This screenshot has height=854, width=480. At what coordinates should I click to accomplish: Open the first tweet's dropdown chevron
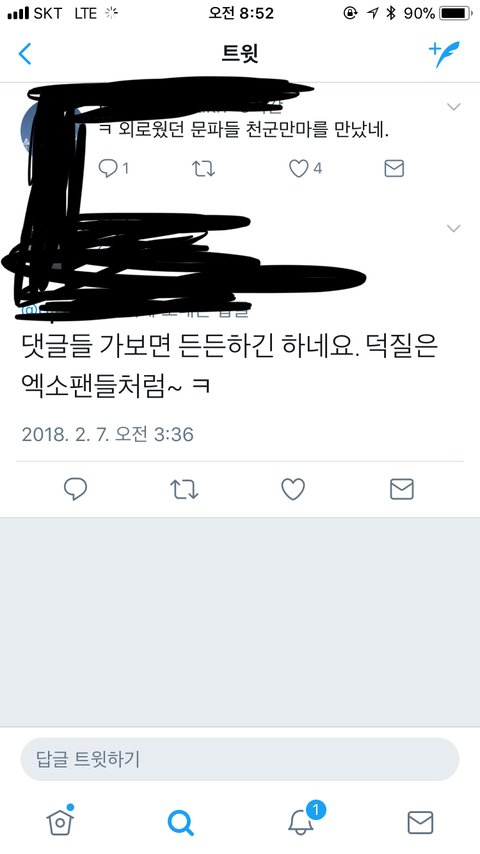coord(454,106)
